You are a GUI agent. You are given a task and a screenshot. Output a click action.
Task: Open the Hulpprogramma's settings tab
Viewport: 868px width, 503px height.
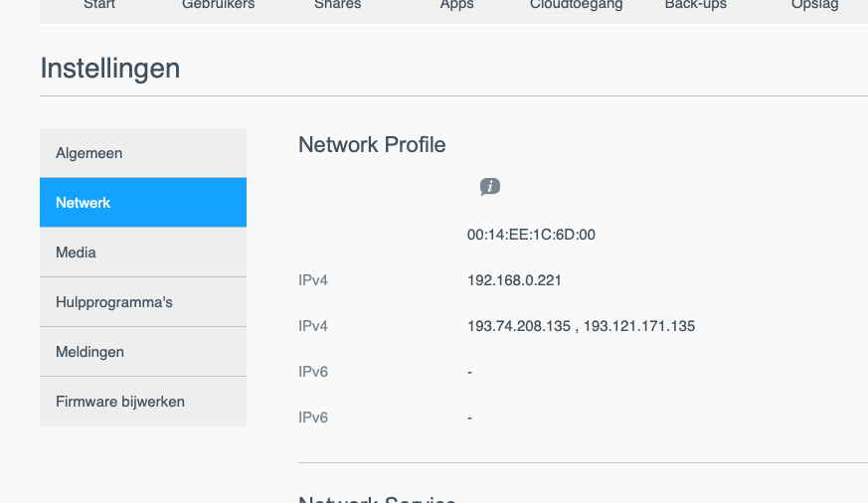(143, 302)
